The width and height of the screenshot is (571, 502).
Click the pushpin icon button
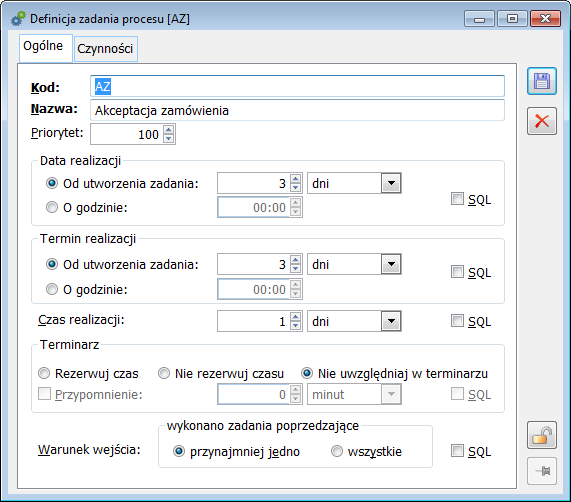[542, 471]
